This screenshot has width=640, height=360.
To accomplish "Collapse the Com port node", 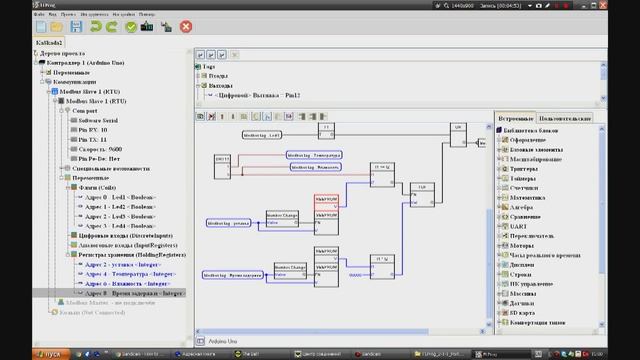I will point(61,111).
